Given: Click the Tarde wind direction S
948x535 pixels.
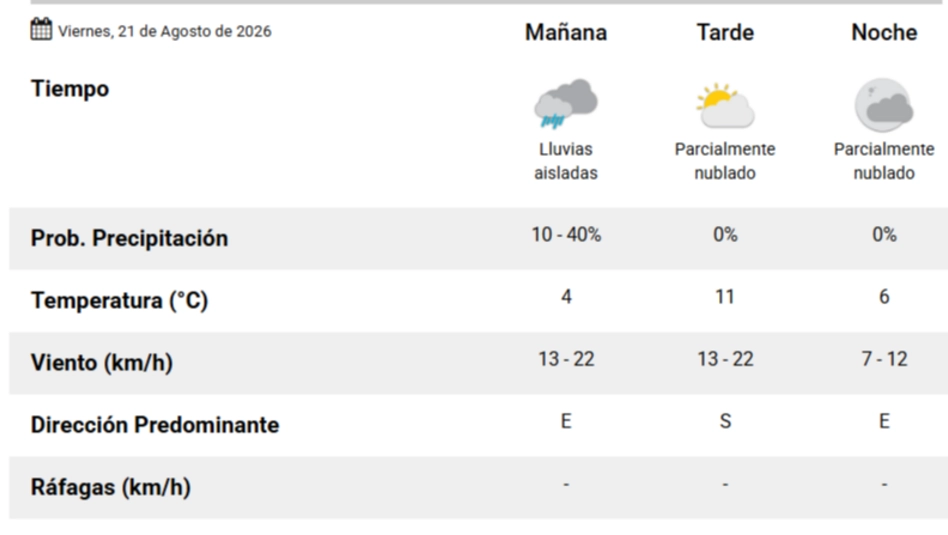Looking at the screenshot, I should point(725,421).
